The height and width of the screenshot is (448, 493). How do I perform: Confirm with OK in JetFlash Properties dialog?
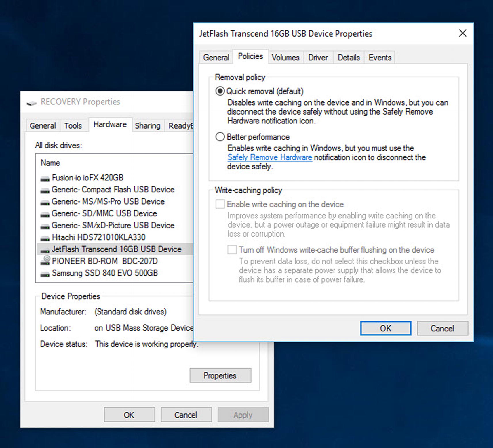pyautogui.click(x=386, y=328)
